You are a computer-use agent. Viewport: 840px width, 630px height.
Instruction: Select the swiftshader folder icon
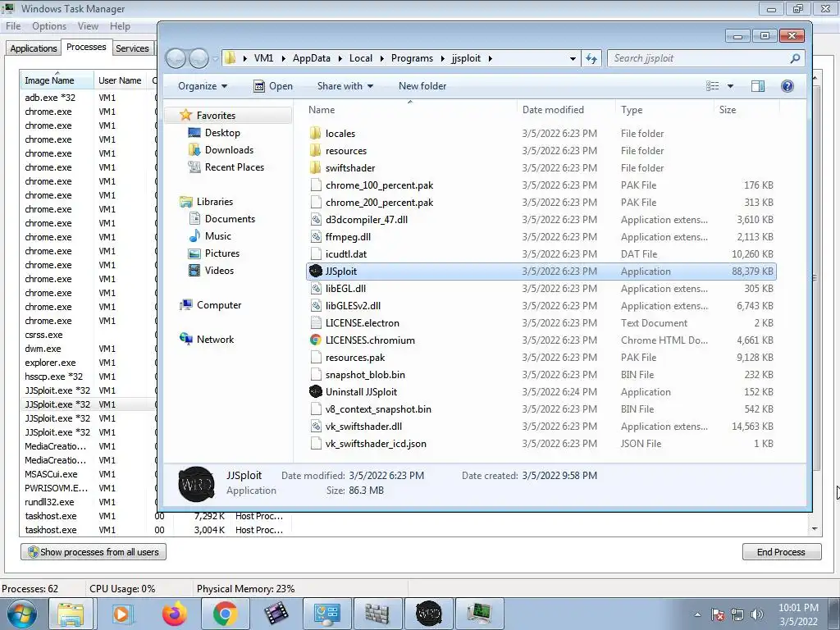(x=316, y=167)
